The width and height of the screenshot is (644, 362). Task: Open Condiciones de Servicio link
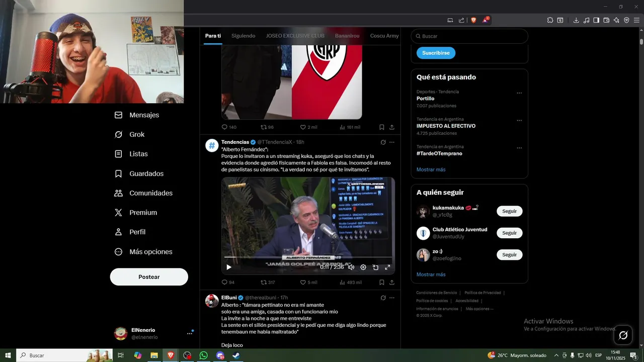(x=436, y=293)
